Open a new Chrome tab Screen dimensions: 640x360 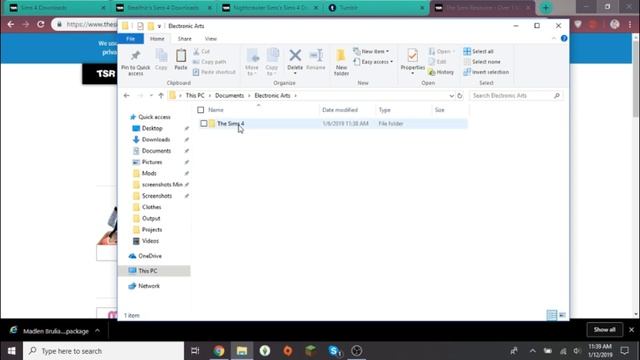[x=546, y=8]
